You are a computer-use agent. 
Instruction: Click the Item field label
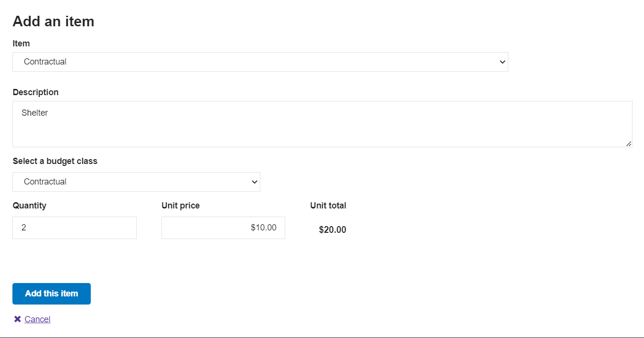21,44
